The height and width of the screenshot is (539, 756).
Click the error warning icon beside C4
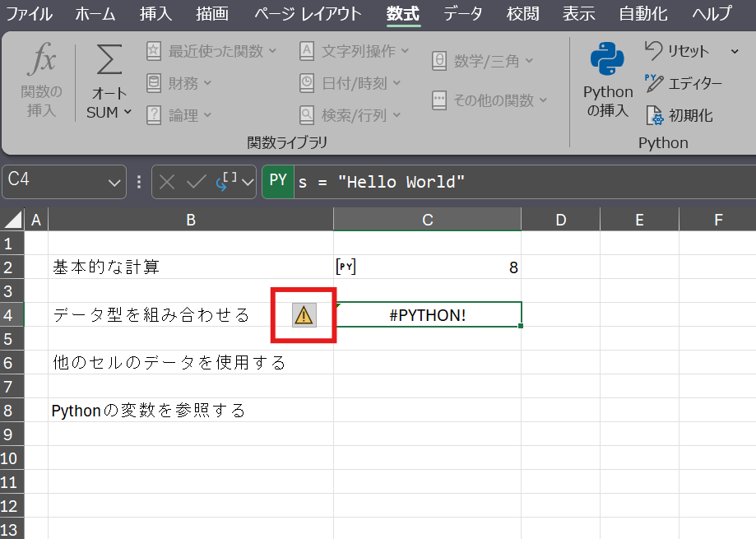coord(304,314)
